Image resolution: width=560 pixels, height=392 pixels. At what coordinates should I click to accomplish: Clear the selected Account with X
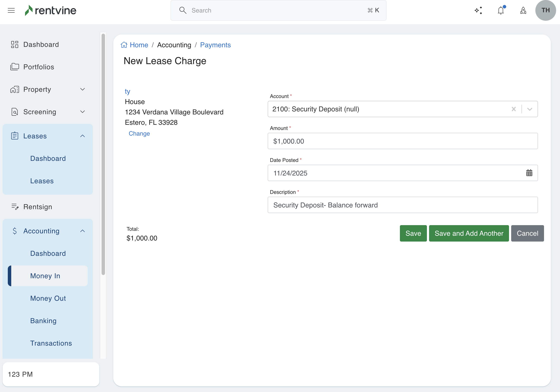click(513, 109)
